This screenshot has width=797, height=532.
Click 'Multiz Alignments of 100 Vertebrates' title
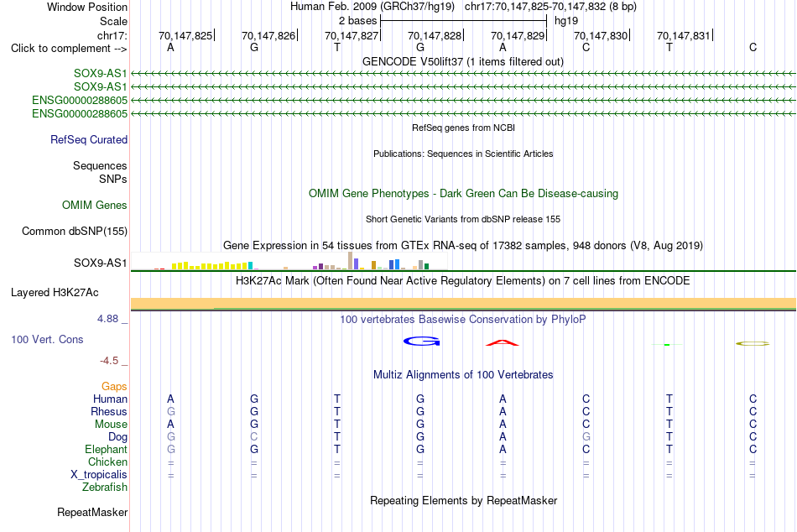(x=463, y=375)
